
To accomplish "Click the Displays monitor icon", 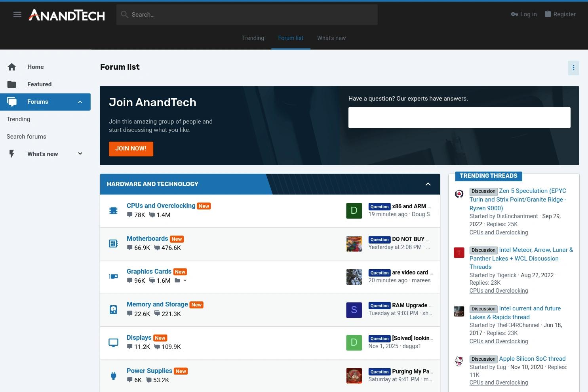I will coord(113,343).
